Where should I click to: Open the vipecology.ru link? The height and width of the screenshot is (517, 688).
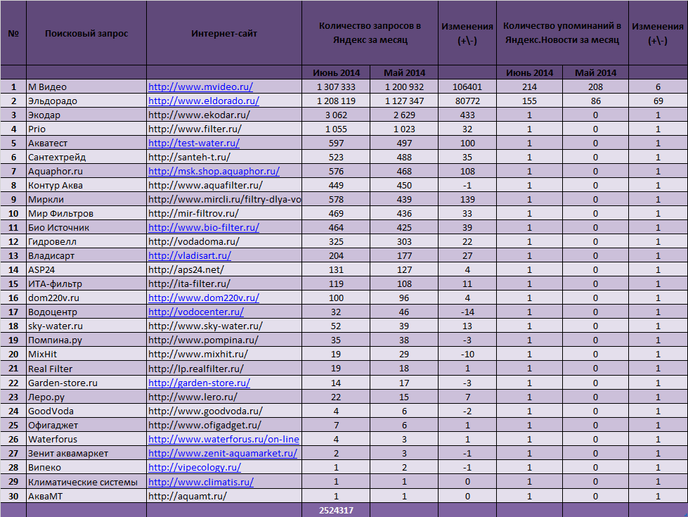coord(194,467)
